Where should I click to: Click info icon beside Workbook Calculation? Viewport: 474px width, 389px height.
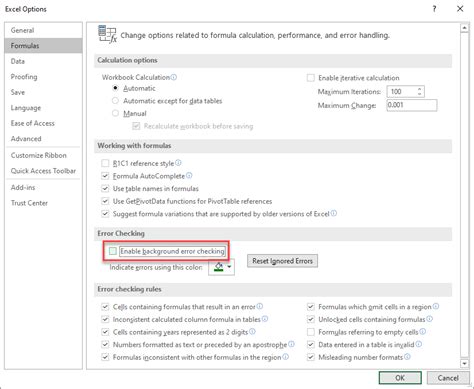coord(174,77)
